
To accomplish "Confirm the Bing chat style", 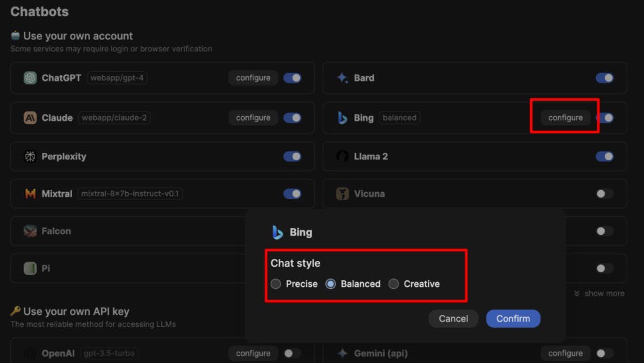I will click(513, 318).
